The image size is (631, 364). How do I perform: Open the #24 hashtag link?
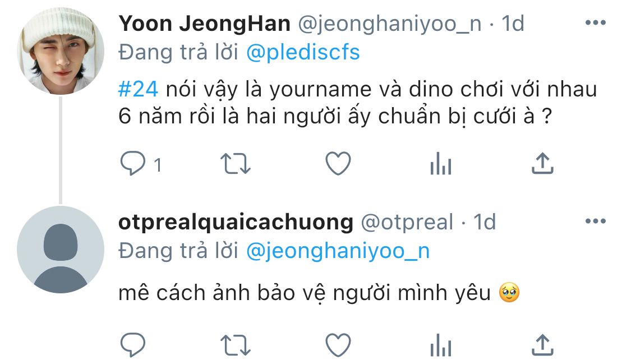[x=138, y=89]
